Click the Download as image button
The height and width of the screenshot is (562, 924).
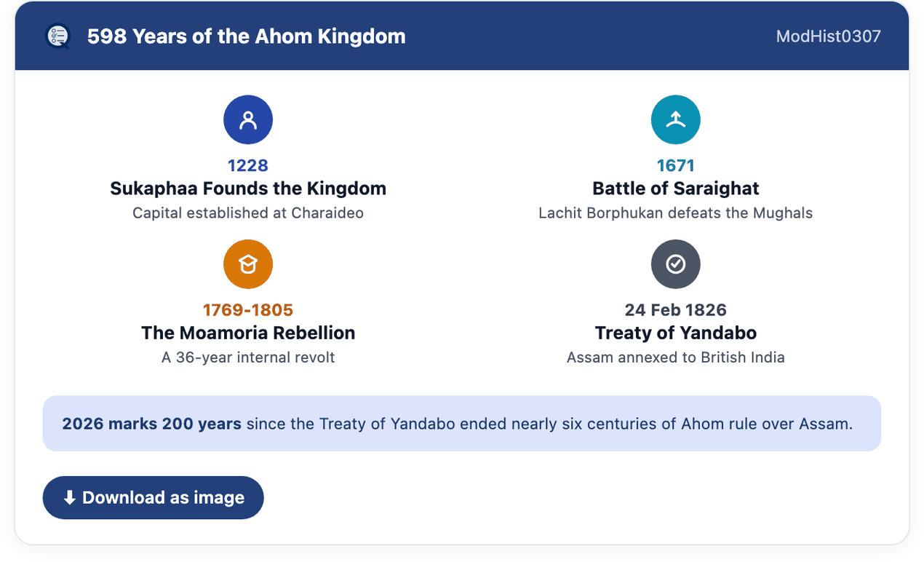[x=154, y=498]
